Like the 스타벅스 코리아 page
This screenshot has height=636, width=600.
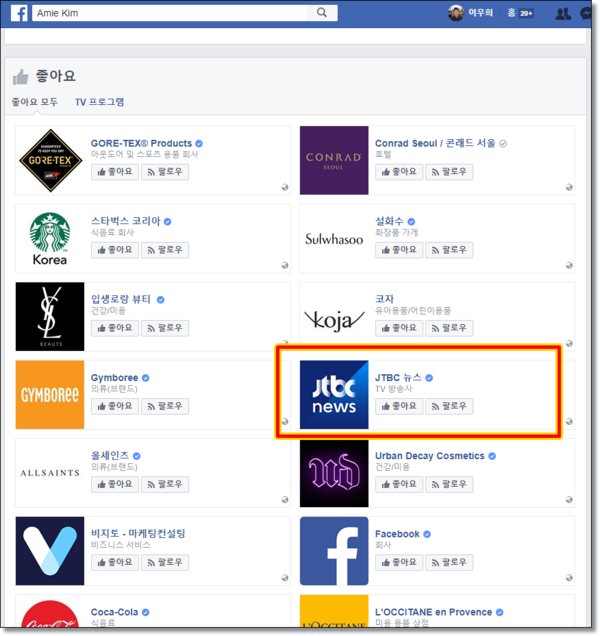click(115, 250)
